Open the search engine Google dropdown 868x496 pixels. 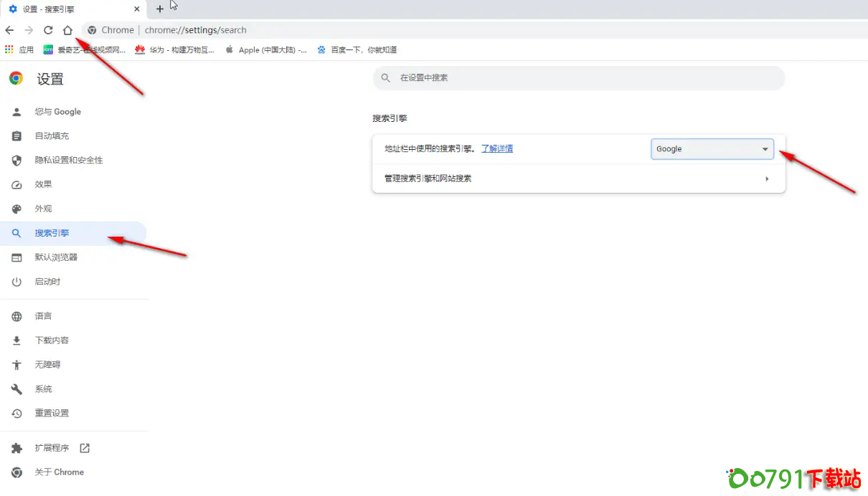(x=712, y=149)
